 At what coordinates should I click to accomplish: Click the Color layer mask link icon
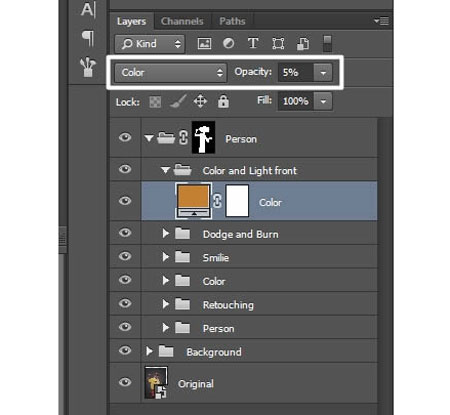coord(217,201)
